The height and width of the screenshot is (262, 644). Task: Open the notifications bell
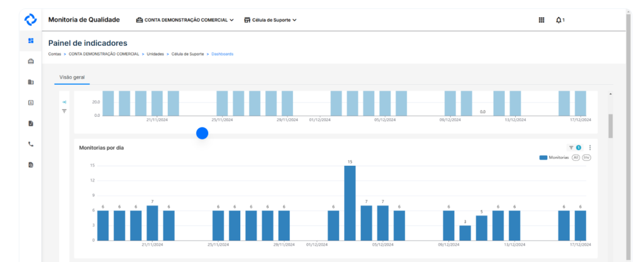click(x=558, y=20)
